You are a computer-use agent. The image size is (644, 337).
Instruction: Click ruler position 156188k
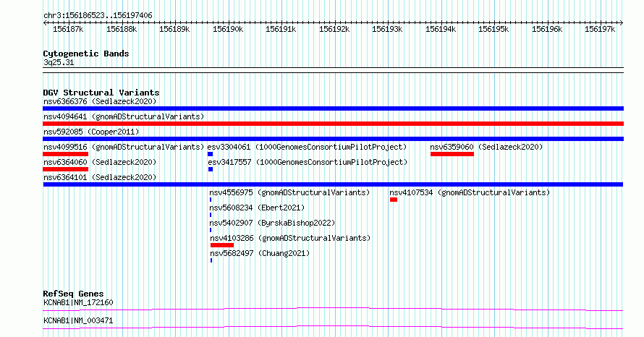pos(122,29)
